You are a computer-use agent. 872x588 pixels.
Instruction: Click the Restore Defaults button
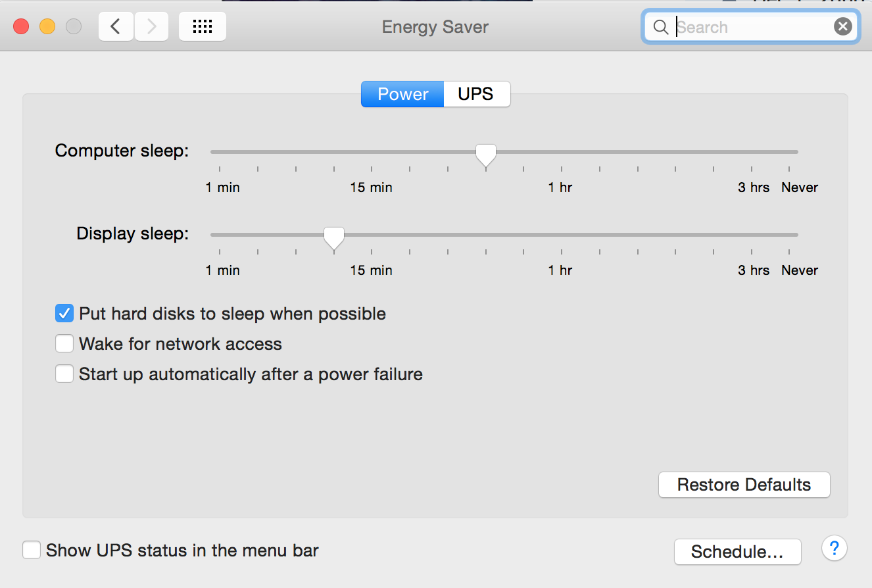point(744,485)
